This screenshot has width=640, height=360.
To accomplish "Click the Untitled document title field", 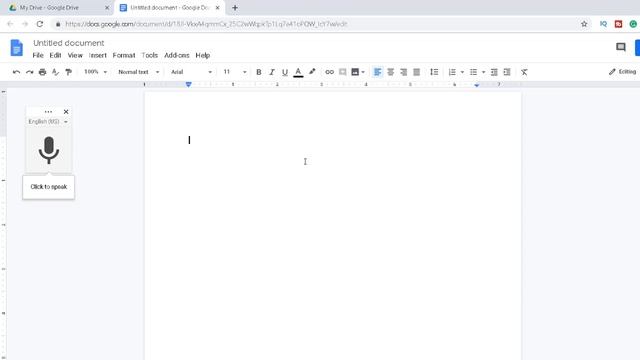I will [x=69, y=43].
